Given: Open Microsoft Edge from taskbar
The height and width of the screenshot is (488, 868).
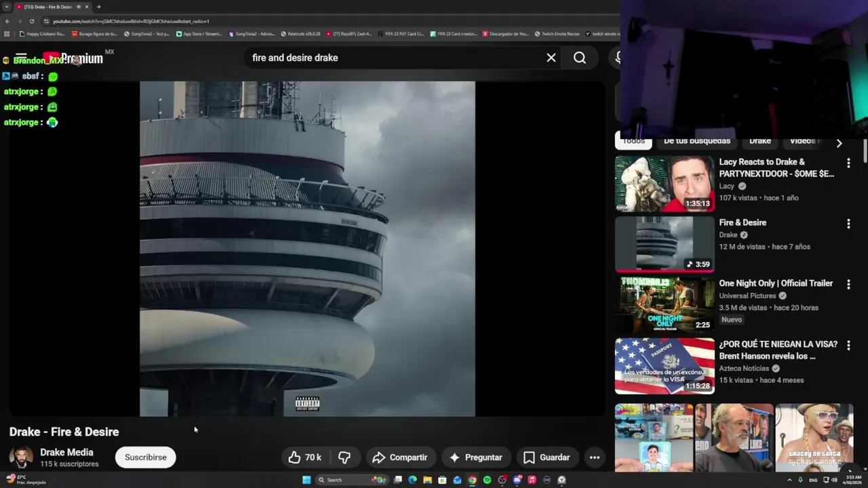Looking at the screenshot, I should pos(412,480).
